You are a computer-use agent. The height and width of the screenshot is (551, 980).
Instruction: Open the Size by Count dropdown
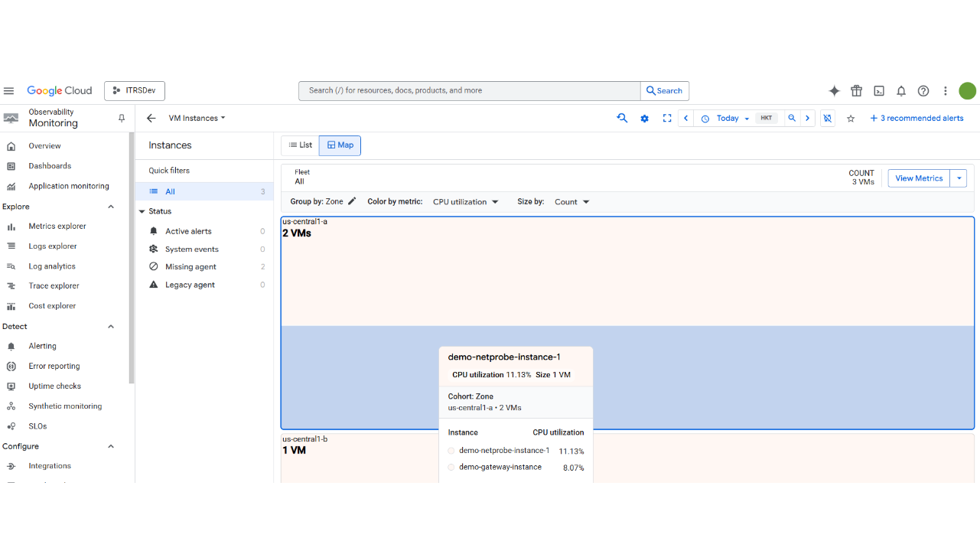(x=572, y=202)
